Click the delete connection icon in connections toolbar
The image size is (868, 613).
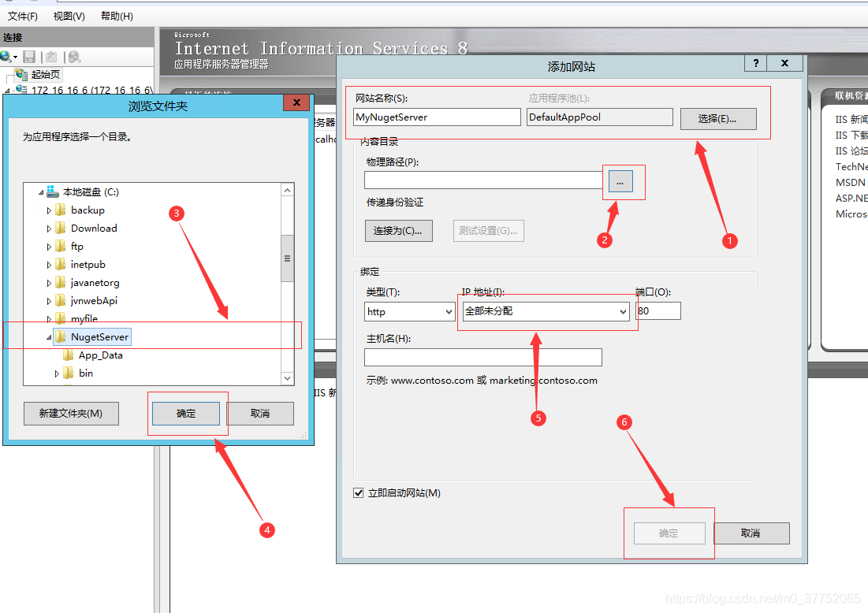click(74, 57)
